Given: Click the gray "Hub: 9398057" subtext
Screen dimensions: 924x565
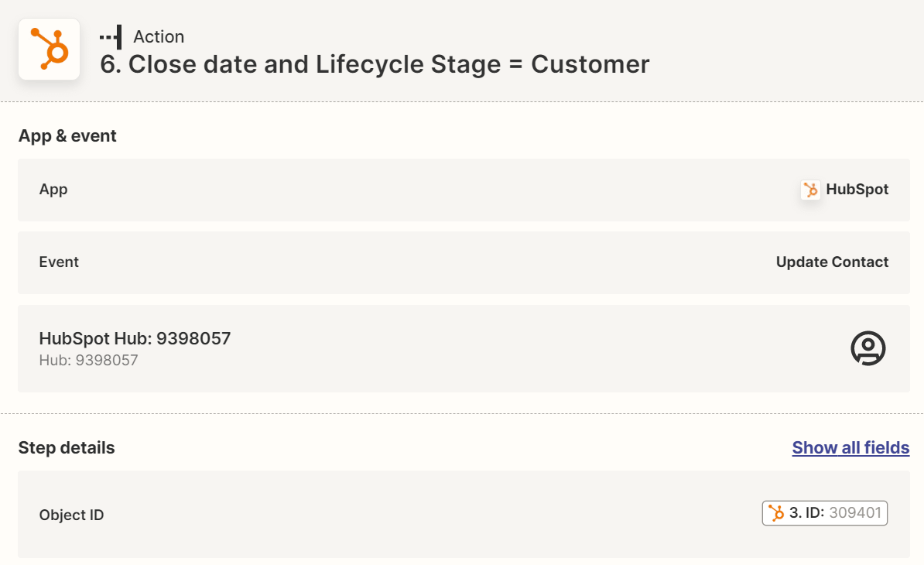Looking at the screenshot, I should pyautogui.click(x=88, y=360).
